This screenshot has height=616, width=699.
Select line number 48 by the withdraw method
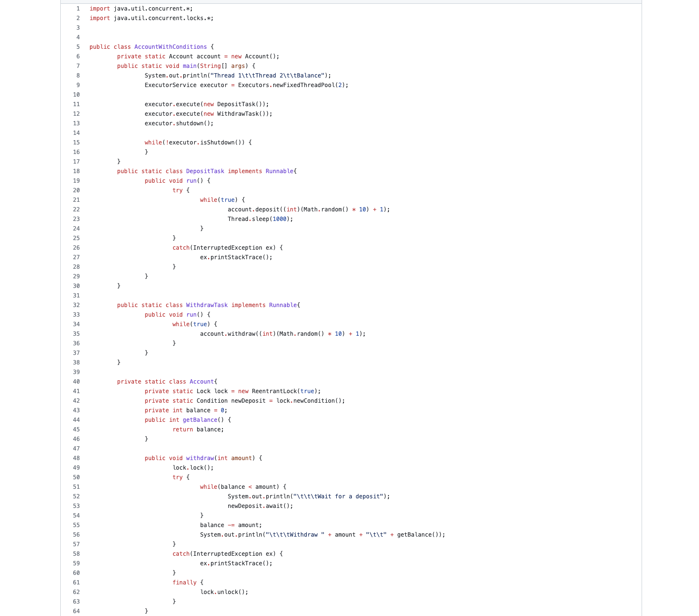tap(76, 458)
